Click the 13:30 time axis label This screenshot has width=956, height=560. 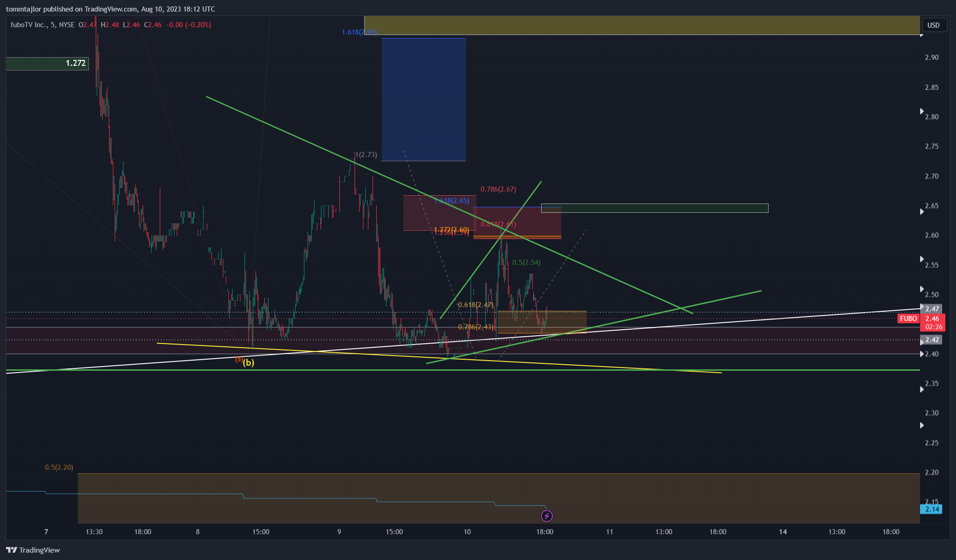point(94,532)
